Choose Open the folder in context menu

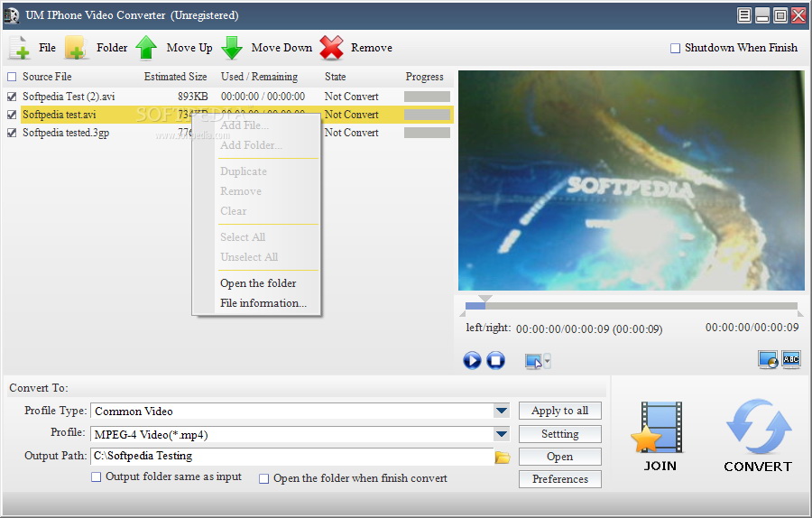(258, 283)
